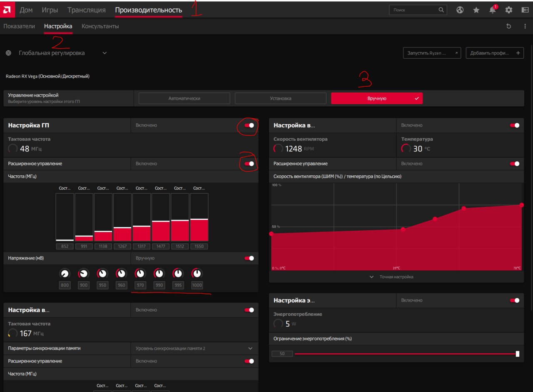This screenshot has height=392, width=533.
Task: Switch to Показатели subtab
Action: (19, 26)
